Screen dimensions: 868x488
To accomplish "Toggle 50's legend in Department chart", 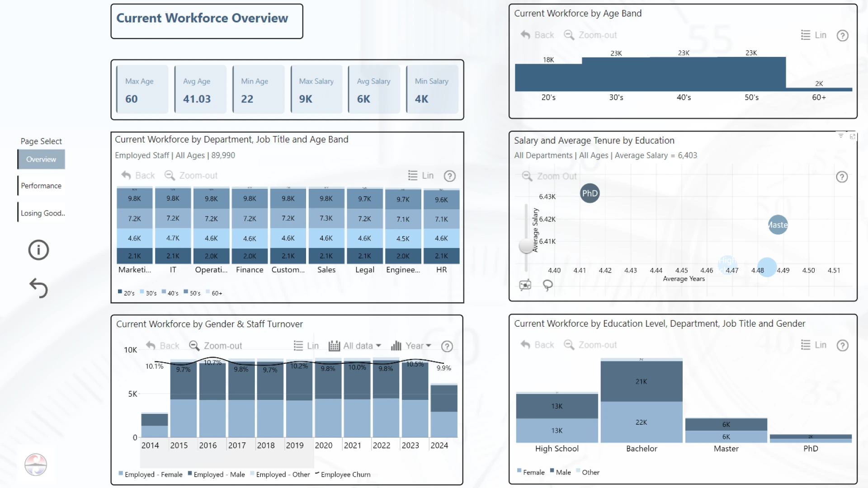I will [192, 293].
